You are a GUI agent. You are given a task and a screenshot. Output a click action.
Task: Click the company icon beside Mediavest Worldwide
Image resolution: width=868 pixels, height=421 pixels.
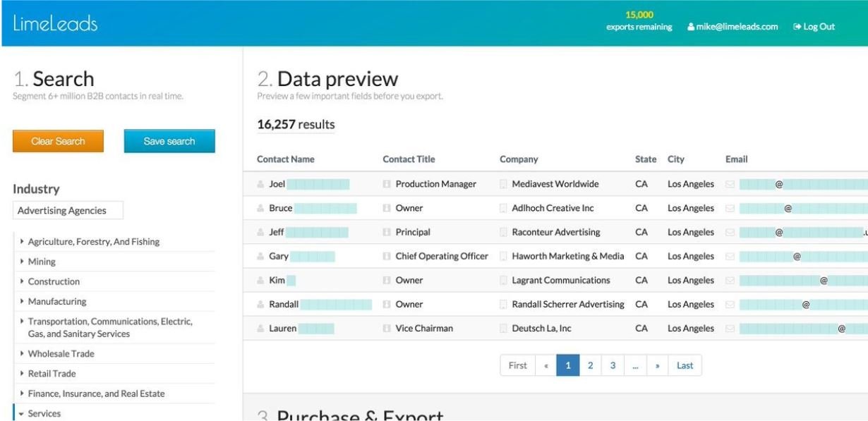[503, 185]
